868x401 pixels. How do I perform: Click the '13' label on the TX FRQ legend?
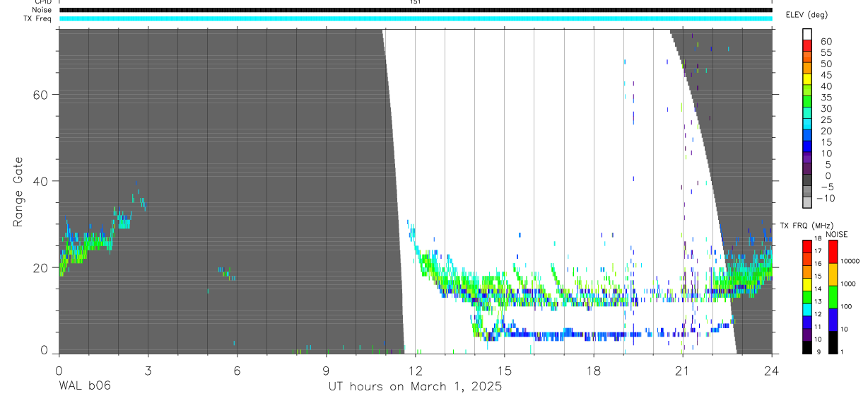coord(818,301)
